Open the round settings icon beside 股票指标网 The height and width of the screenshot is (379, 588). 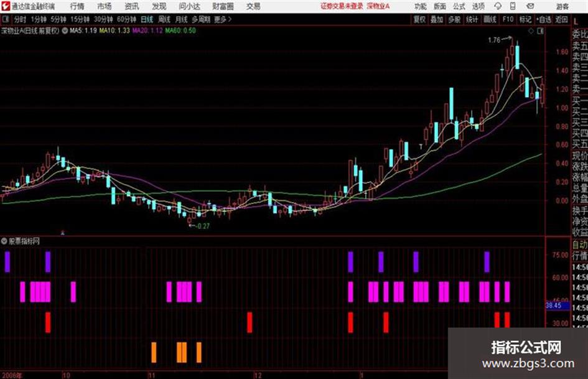[4, 241]
